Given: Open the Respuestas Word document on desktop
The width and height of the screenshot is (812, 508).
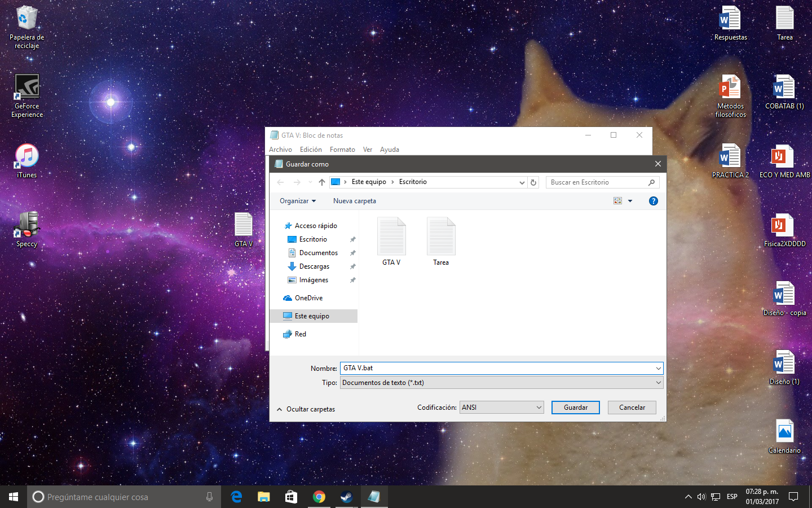Looking at the screenshot, I should (730, 24).
